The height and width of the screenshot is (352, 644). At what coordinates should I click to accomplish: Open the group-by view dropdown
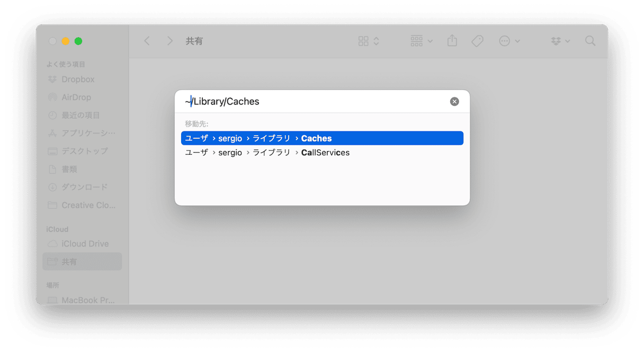(421, 41)
